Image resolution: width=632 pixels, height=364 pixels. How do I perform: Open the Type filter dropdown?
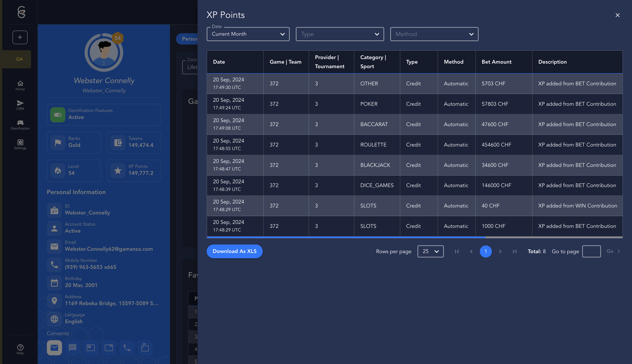tap(340, 34)
